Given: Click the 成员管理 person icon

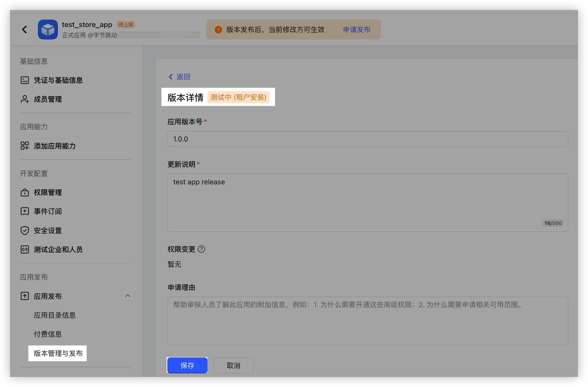Looking at the screenshot, I should [25, 99].
